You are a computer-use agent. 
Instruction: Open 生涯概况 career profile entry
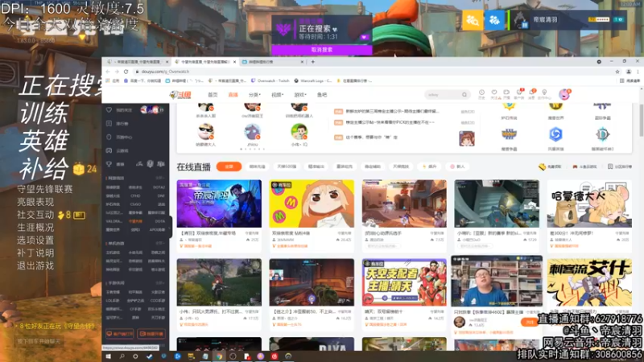[35, 228]
